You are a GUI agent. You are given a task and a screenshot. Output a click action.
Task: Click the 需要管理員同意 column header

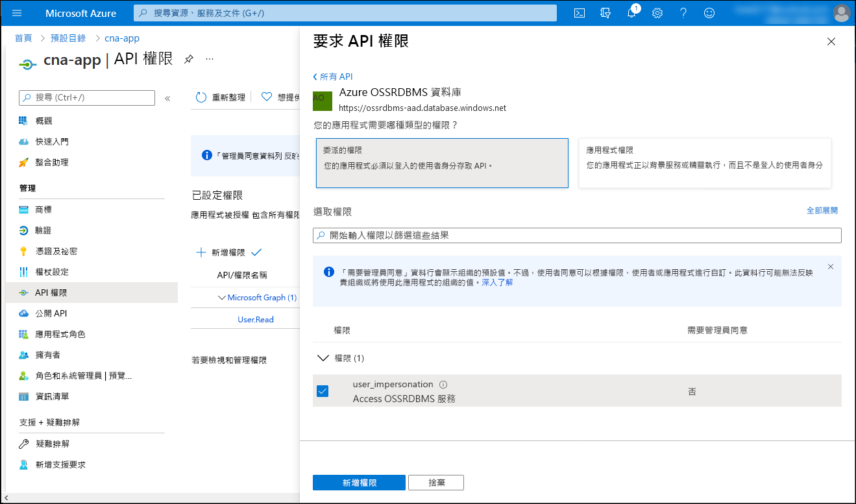click(x=717, y=330)
